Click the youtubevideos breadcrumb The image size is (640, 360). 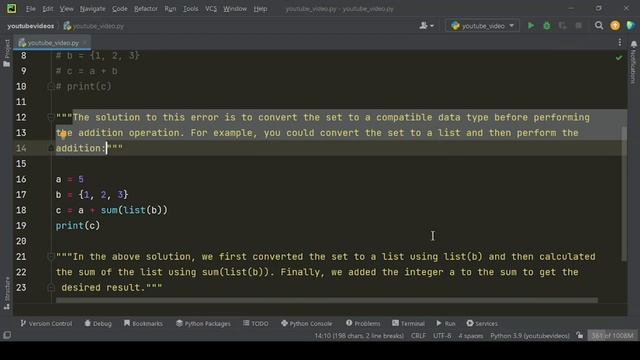[x=31, y=26]
